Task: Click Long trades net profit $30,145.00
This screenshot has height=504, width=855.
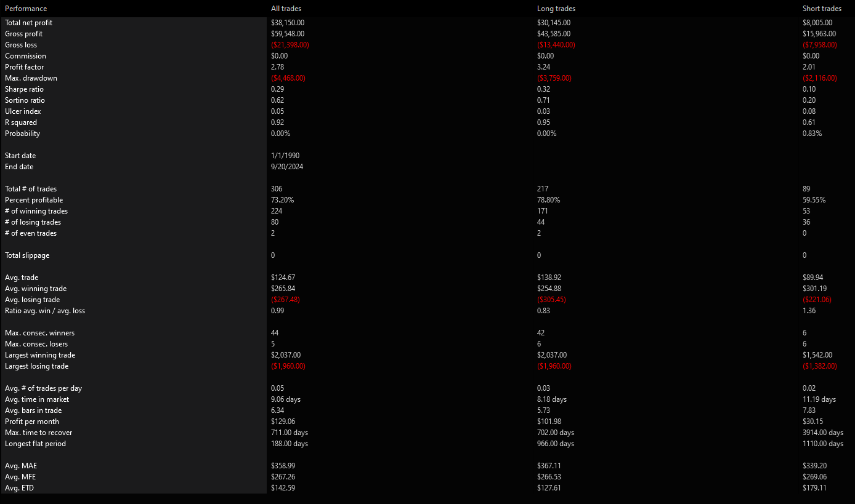Action: click(554, 23)
